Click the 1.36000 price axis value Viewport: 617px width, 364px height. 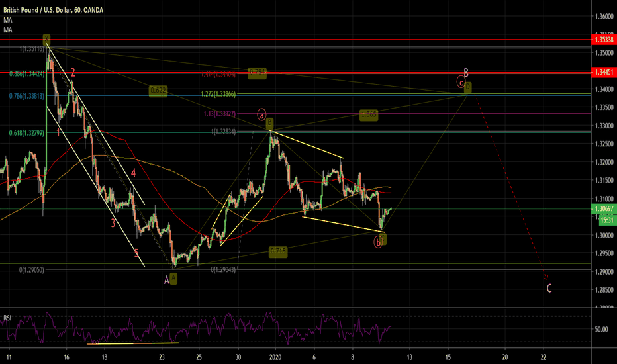(x=604, y=17)
